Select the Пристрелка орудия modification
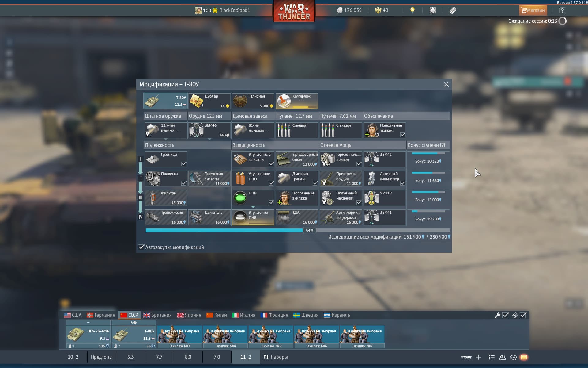 click(341, 178)
